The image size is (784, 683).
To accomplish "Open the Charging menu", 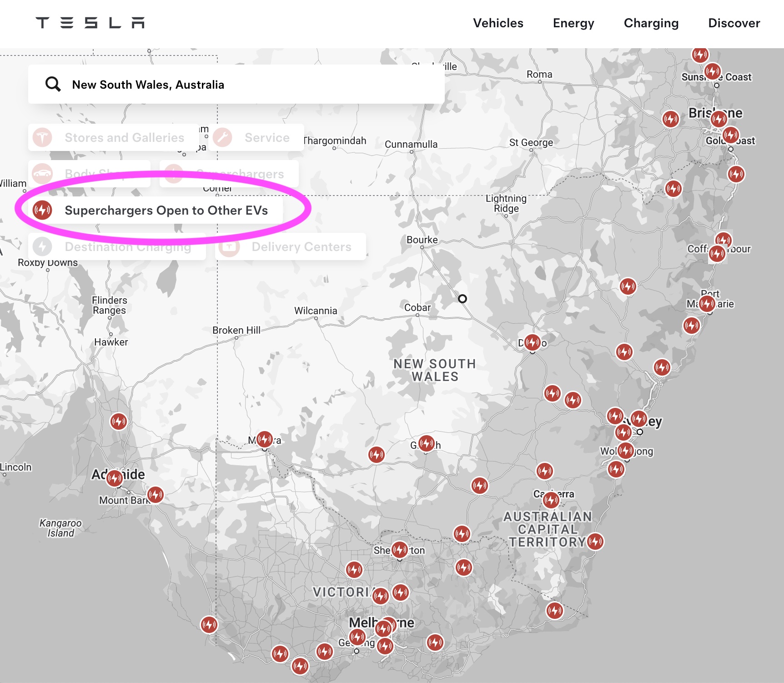I will [651, 23].
